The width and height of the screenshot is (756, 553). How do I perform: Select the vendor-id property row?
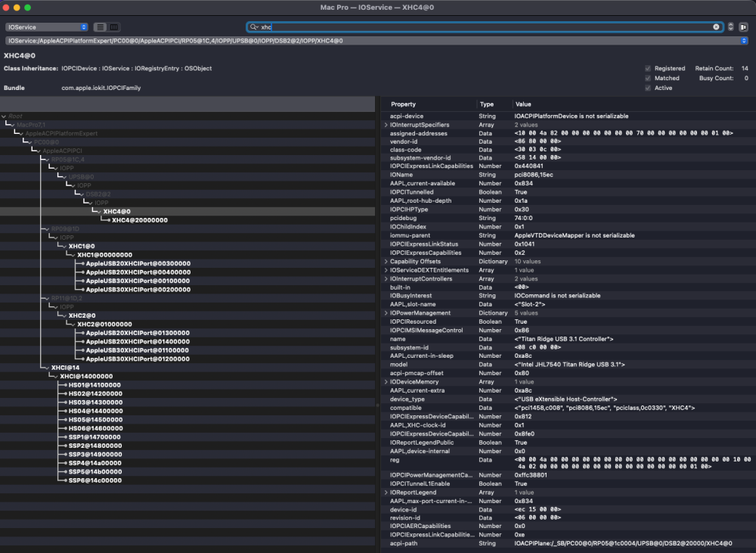pos(568,142)
